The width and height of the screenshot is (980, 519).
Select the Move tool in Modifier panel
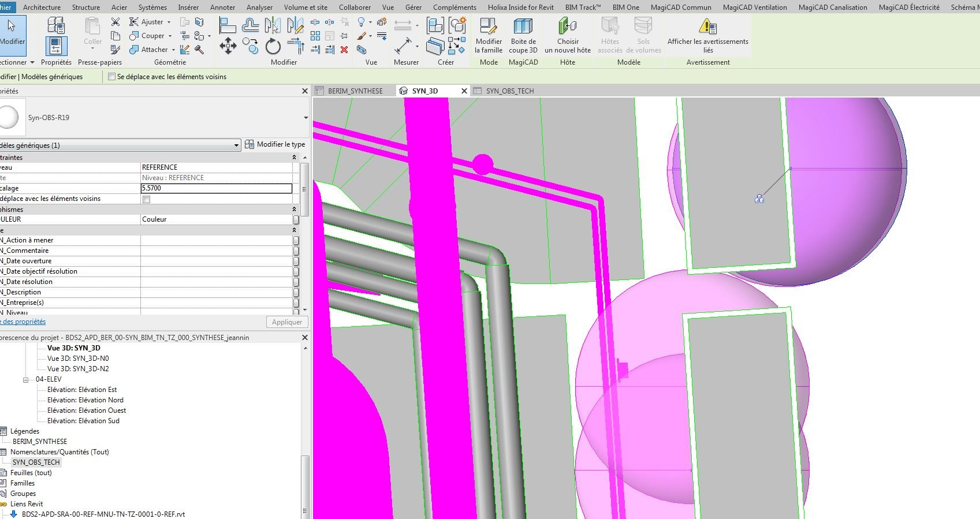click(228, 46)
